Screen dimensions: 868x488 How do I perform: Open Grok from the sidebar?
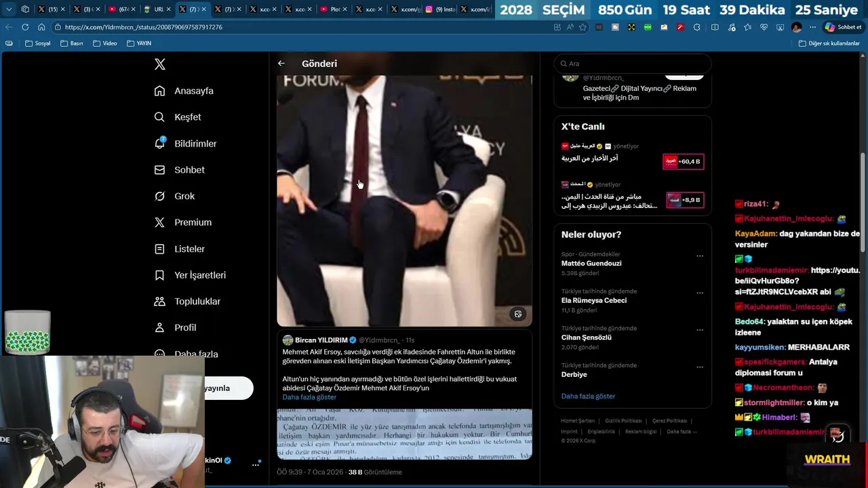point(174,196)
